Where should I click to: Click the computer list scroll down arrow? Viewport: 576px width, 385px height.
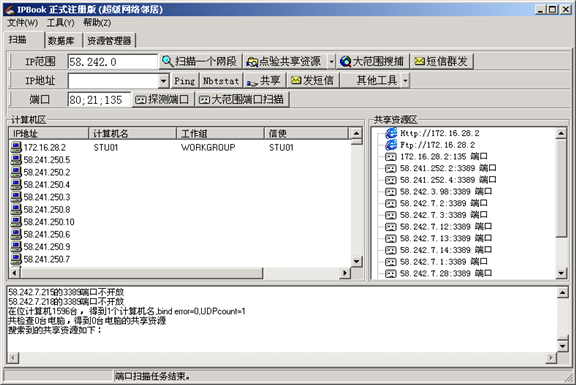click(356, 262)
